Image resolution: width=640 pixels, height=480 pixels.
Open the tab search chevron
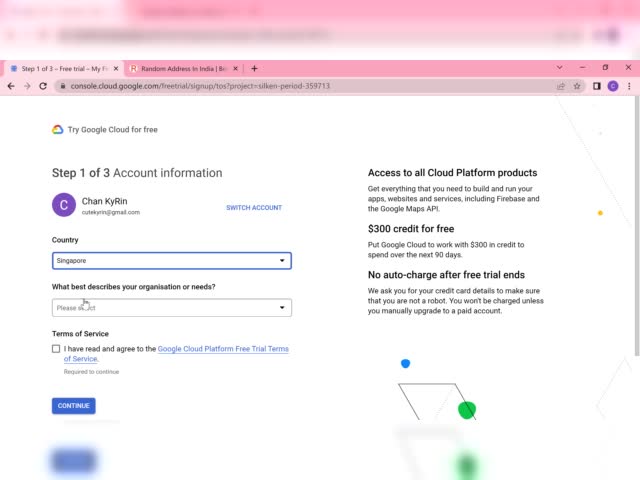click(560, 67)
